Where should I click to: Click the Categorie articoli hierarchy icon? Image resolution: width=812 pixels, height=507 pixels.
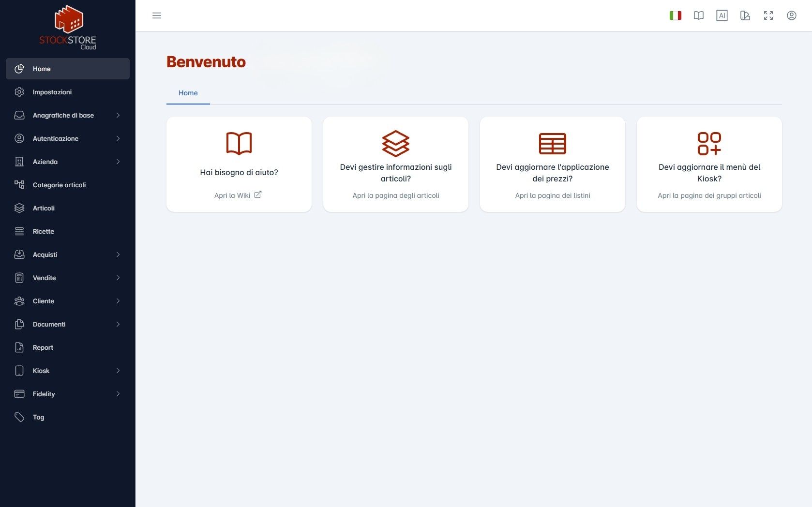(19, 185)
